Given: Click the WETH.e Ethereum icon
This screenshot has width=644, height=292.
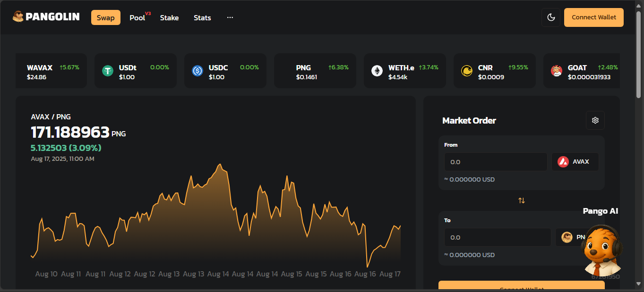Looking at the screenshot, I should click(377, 71).
